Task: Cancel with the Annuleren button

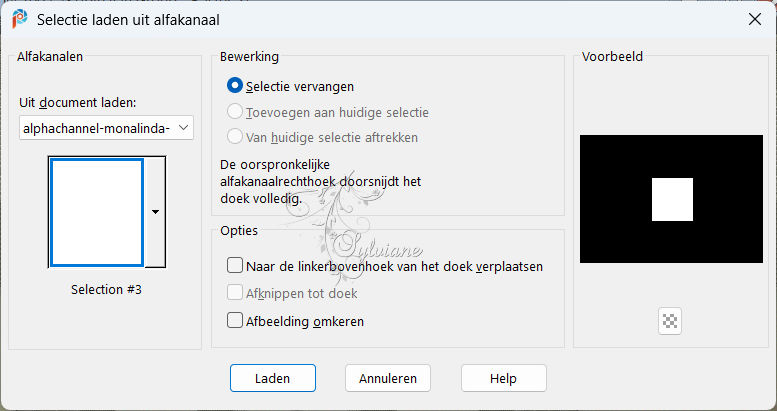Action: [388, 378]
